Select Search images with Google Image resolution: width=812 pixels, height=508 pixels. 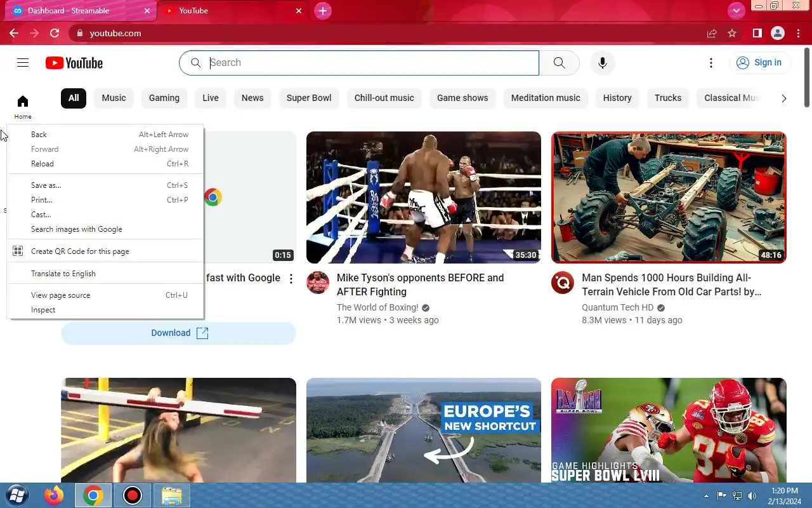coord(105,229)
